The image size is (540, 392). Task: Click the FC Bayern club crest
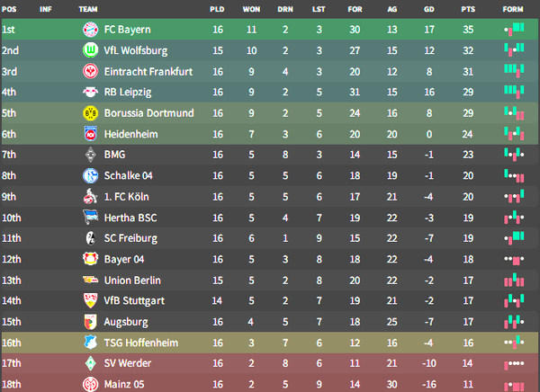(90, 29)
